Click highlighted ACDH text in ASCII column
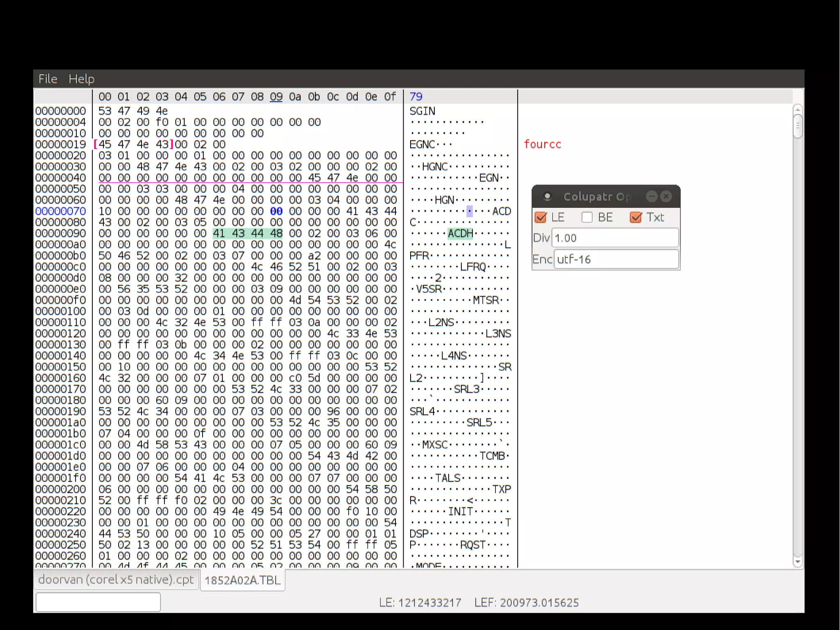Viewport: 840px width, 630px height. [460, 234]
